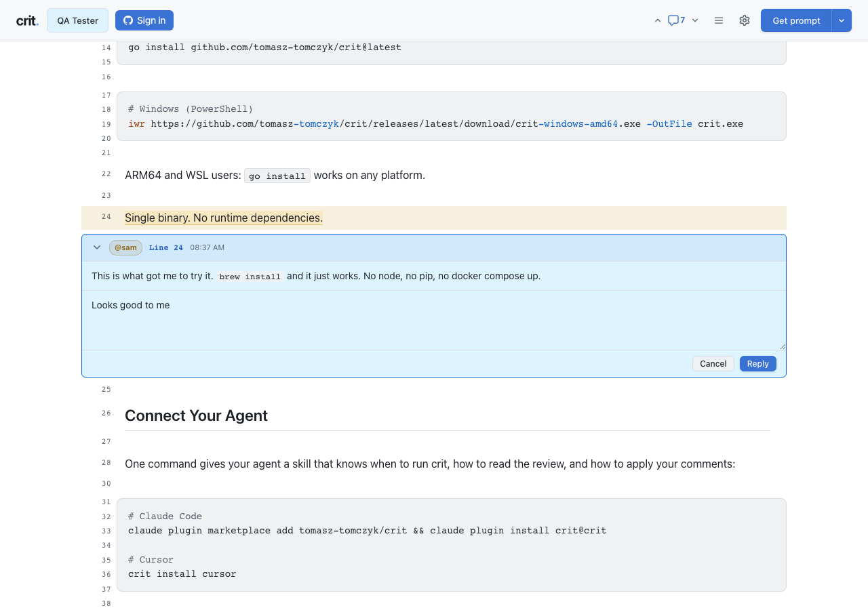This screenshot has width=868, height=610.
Task: Click the 'crit install cursor' code line
Action: pos(182,574)
